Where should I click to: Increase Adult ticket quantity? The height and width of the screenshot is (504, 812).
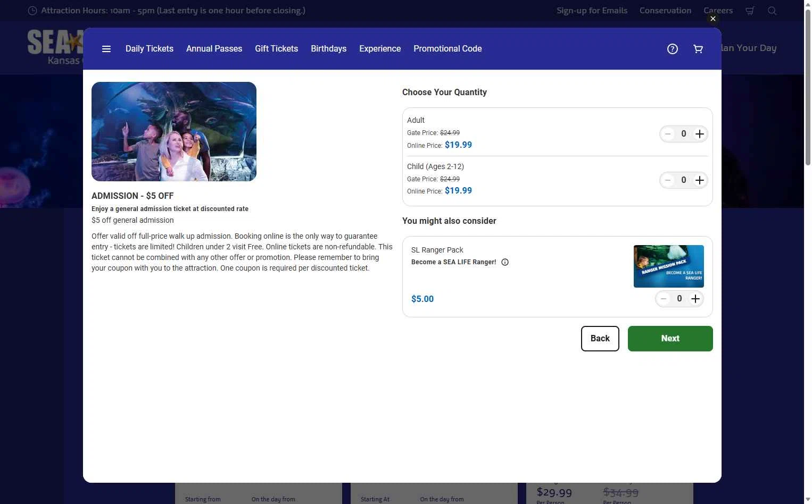(700, 134)
